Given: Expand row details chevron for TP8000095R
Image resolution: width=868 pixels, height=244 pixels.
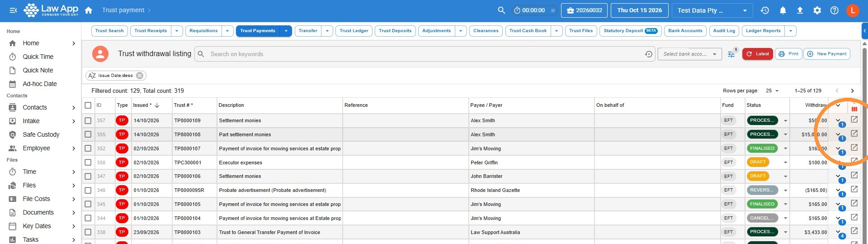Looking at the screenshot, I should (x=838, y=190).
